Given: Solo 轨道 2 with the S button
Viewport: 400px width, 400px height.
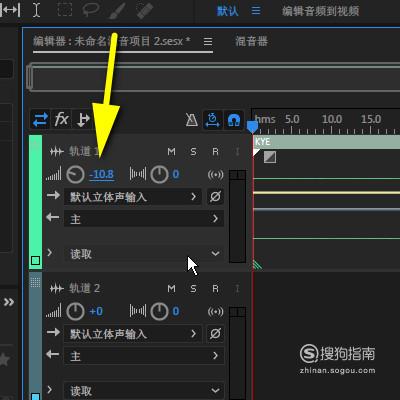Looking at the screenshot, I should pyautogui.click(x=193, y=289).
